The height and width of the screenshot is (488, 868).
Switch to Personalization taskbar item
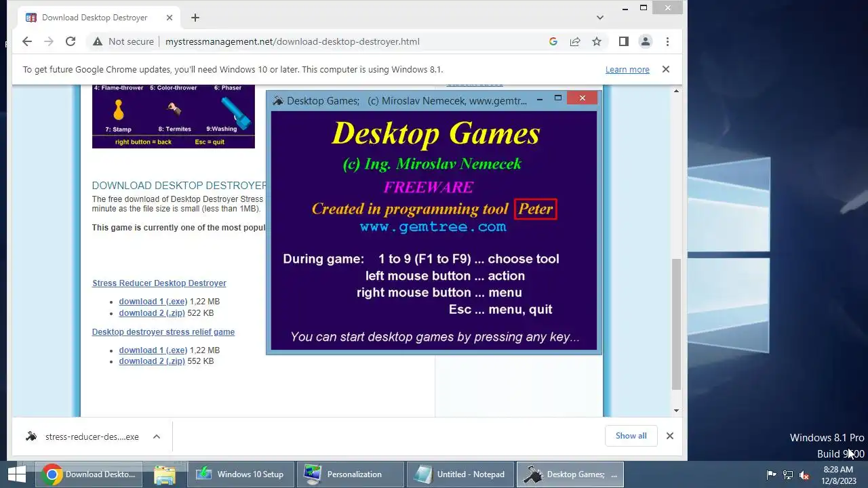(351, 474)
